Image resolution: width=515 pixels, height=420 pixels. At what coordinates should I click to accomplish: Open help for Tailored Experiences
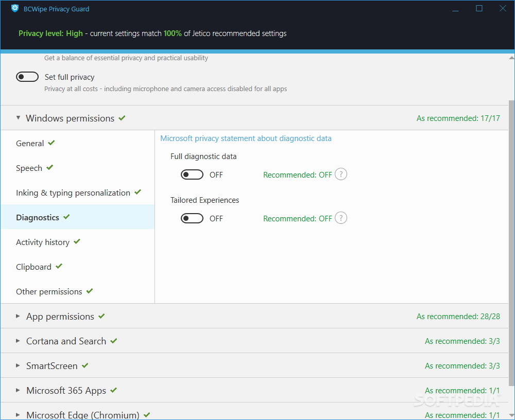pyautogui.click(x=340, y=218)
